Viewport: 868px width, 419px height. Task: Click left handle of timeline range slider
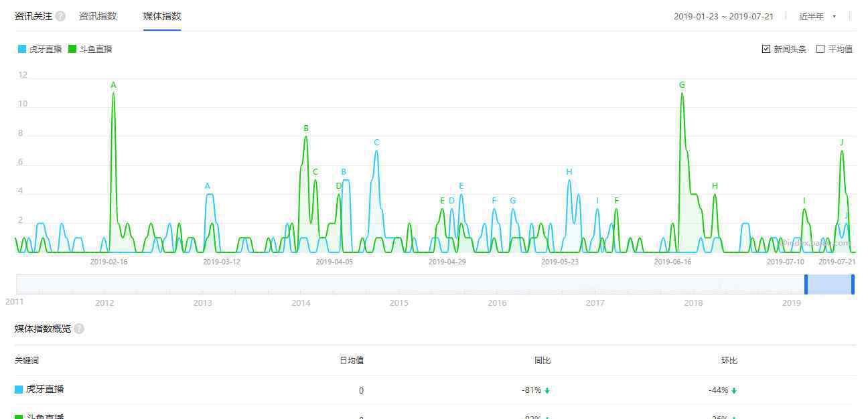coord(806,284)
